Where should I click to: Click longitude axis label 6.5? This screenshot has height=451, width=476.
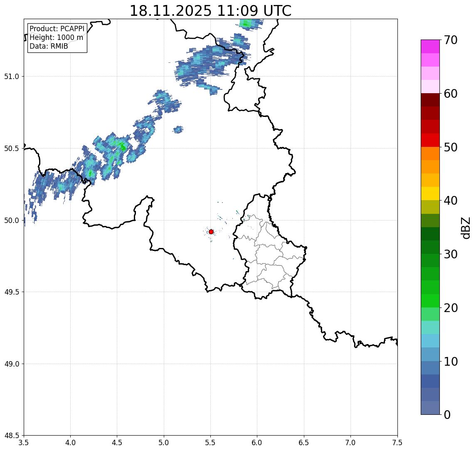[304, 443]
